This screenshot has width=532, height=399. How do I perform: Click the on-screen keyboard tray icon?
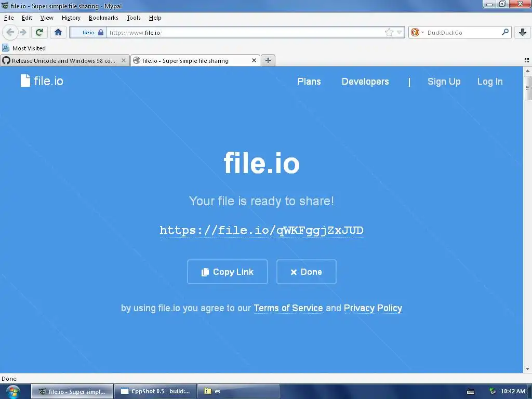point(471,392)
